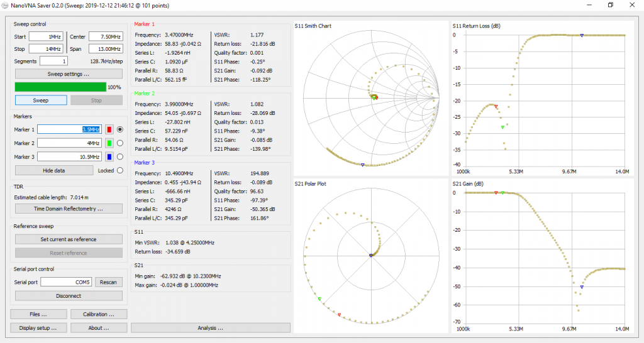The width and height of the screenshot is (644, 343).
Task: Toggle the Locked radio button
Action: pos(120,170)
